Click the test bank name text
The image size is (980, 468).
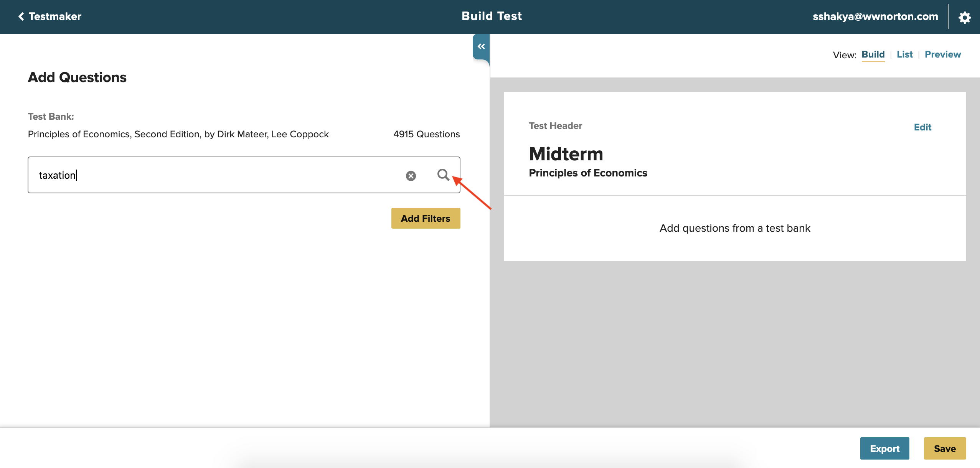tap(178, 134)
